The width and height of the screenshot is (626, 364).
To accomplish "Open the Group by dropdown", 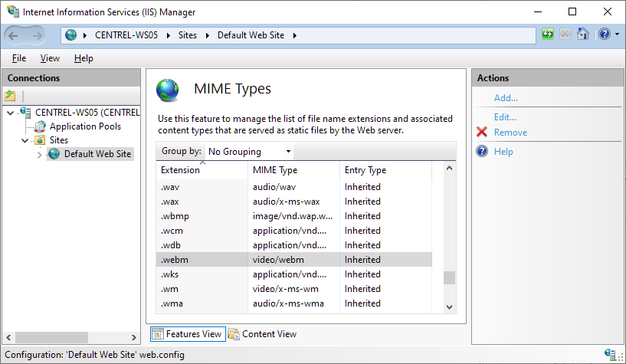I will click(x=249, y=152).
